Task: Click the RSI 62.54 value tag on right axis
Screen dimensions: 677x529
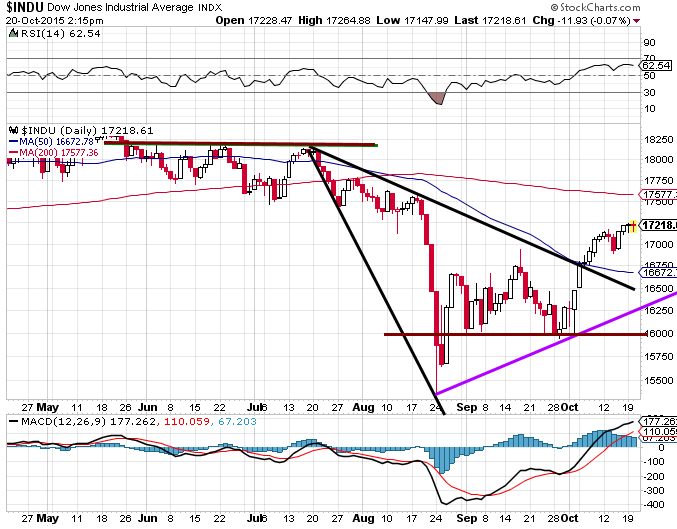Action: [657, 66]
